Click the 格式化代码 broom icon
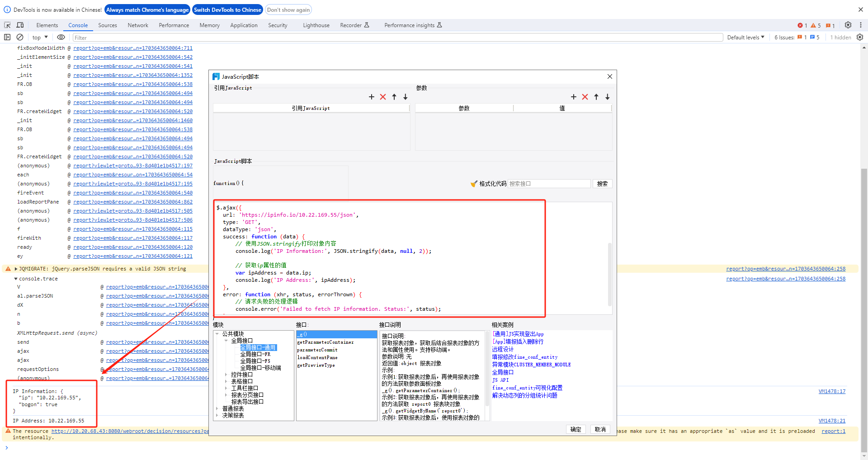The image size is (868, 460). (x=474, y=184)
